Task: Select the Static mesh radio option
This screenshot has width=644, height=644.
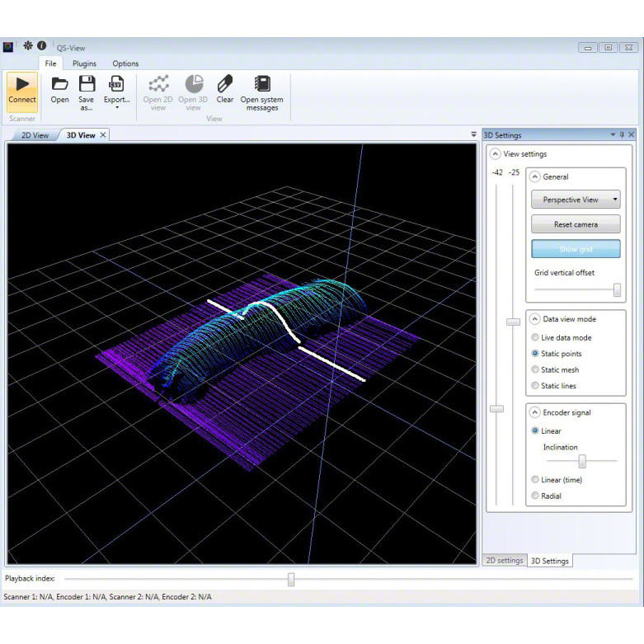Action: [x=536, y=370]
